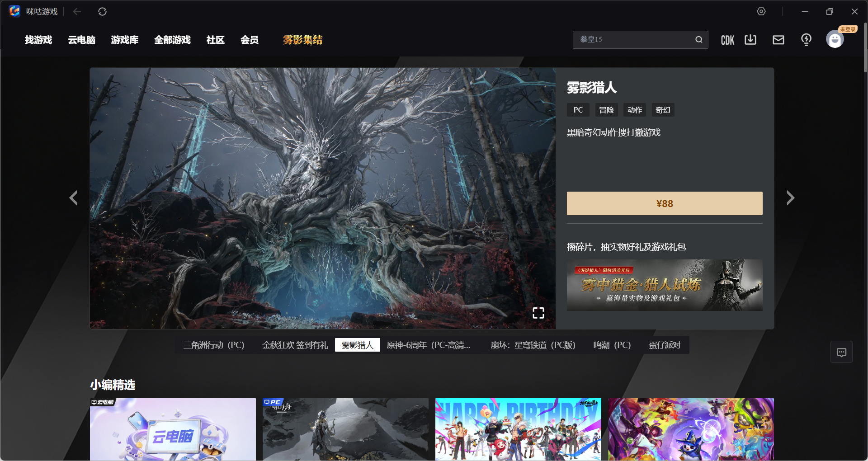Expand the banner image to fullscreen
The image size is (868, 461).
pyautogui.click(x=538, y=313)
